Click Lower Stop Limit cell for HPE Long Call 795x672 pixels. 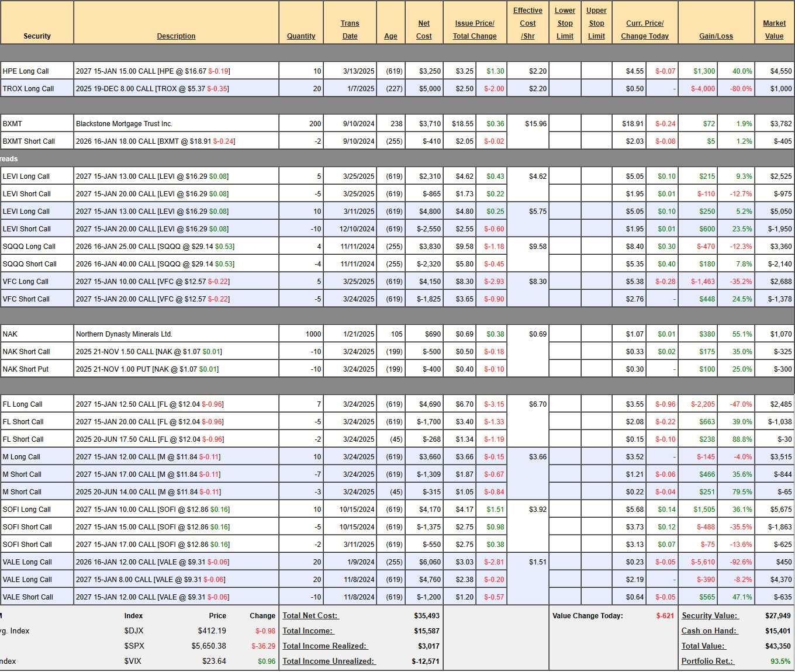click(565, 71)
